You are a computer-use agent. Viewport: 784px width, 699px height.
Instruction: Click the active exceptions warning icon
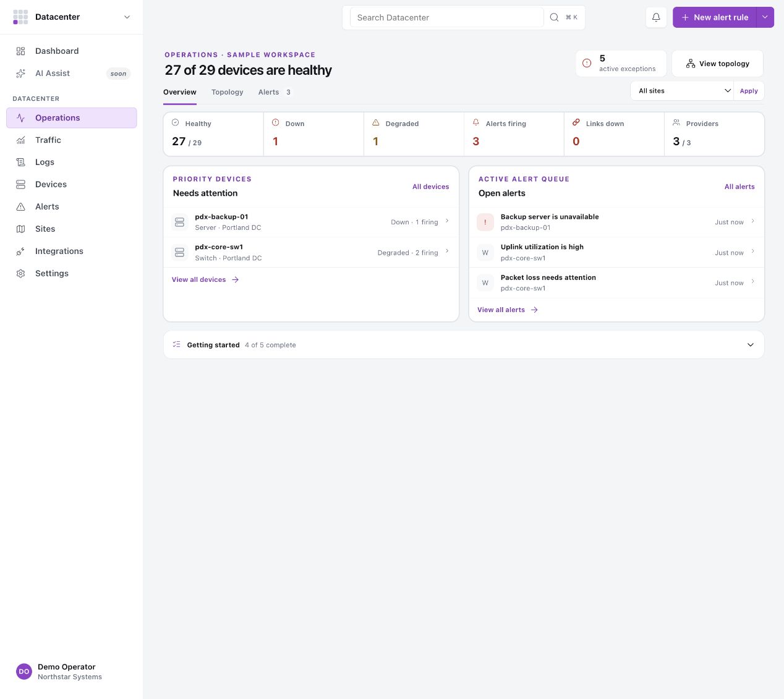pos(587,63)
